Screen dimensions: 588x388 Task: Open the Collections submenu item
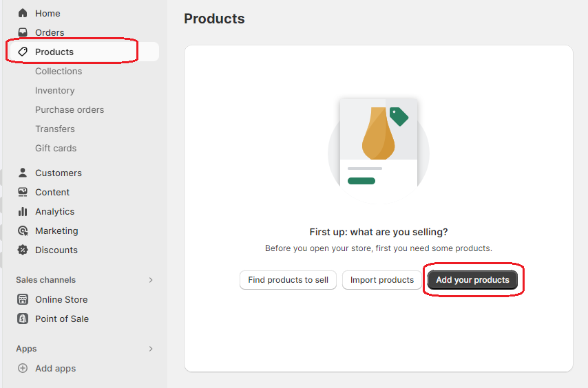click(x=59, y=71)
